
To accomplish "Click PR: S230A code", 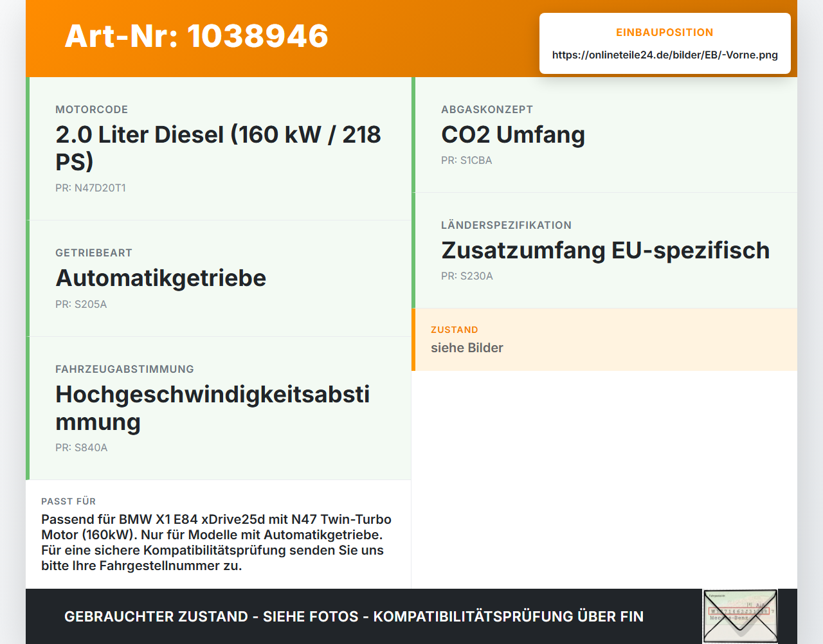I will 467,276.
